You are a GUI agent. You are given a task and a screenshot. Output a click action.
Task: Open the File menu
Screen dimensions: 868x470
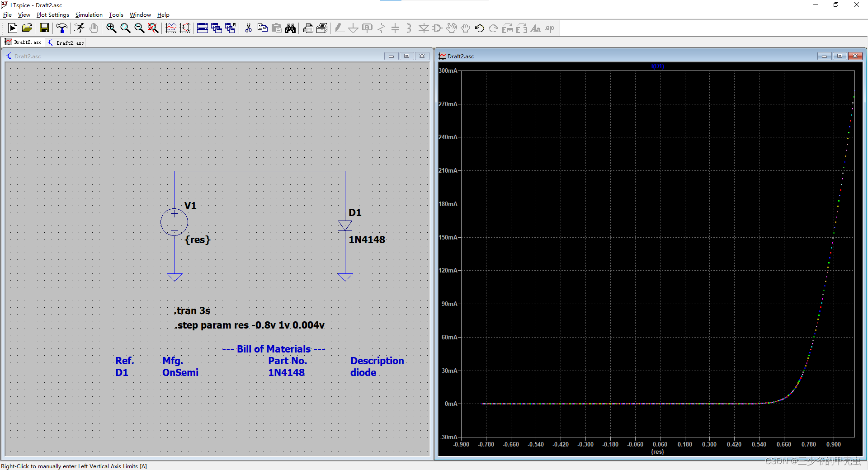(x=7, y=15)
